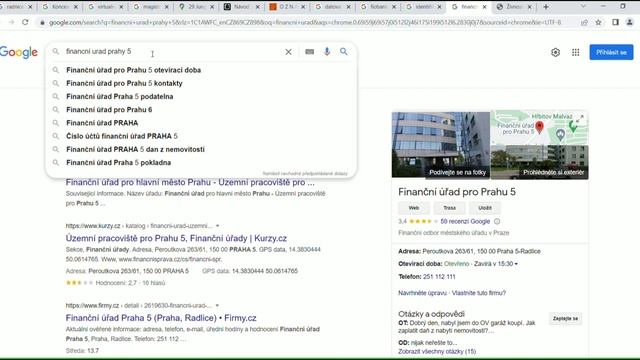Switch to the 'virtual' browser tab
Viewport: 640px width, 360px height.
106,7
